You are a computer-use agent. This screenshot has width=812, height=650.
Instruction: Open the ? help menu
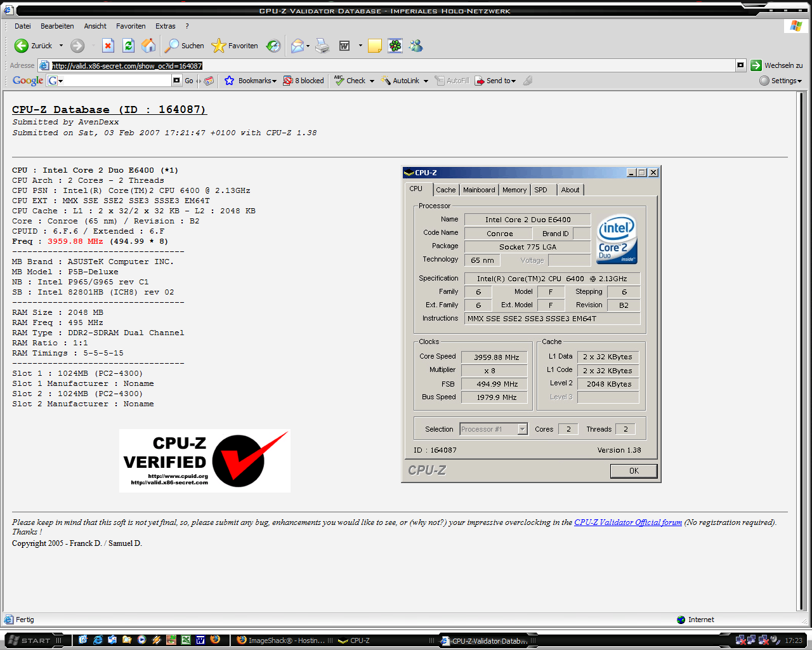coord(187,26)
